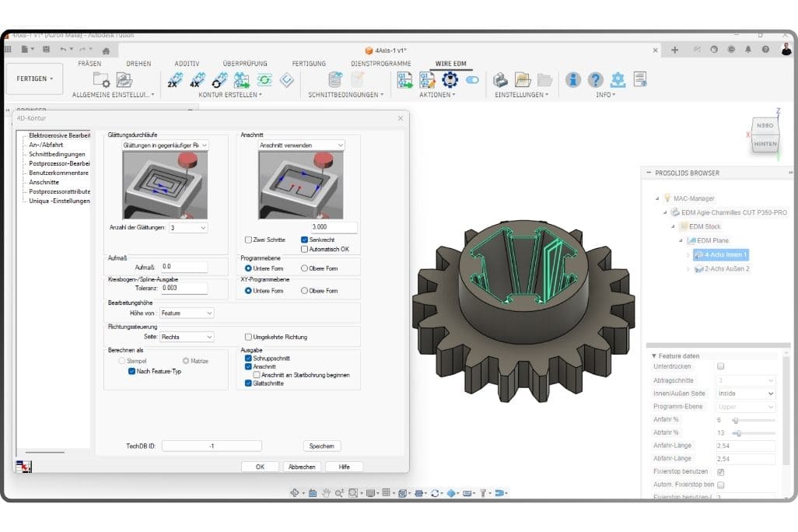This screenshot has width=798, height=532.
Task: Click the cutting conditions database icon
Action: click(335, 80)
